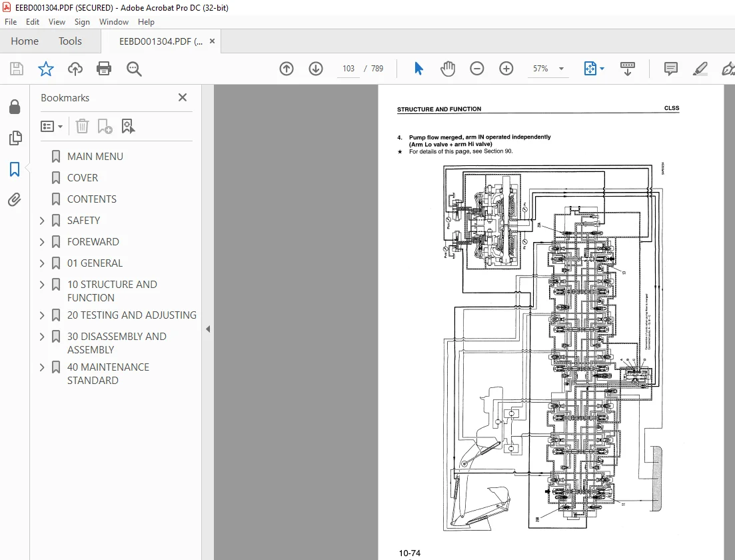Delete selected bookmark trash icon

[x=82, y=126]
